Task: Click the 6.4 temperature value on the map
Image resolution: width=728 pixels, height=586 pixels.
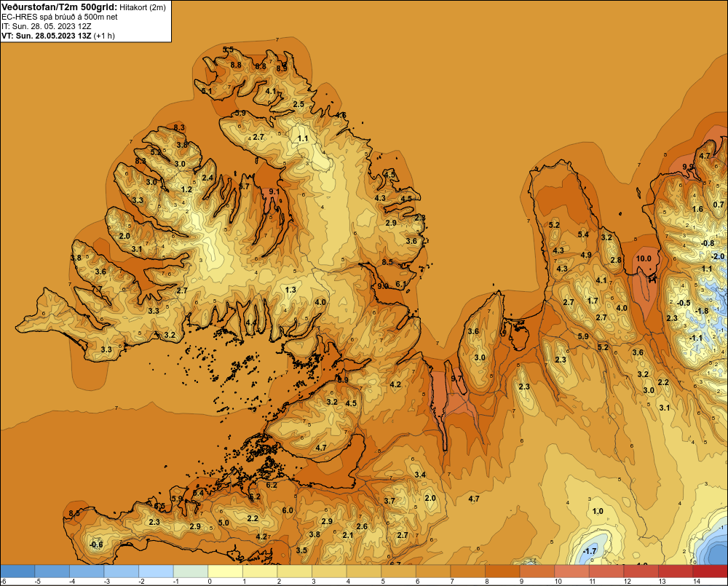Action: (x=198, y=493)
